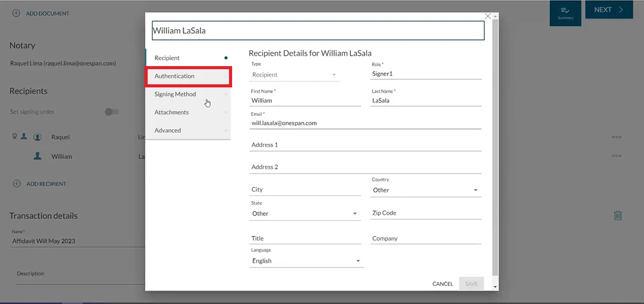This screenshot has width=644, height=304.
Task: Open the State dropdown
Action: 305,214
